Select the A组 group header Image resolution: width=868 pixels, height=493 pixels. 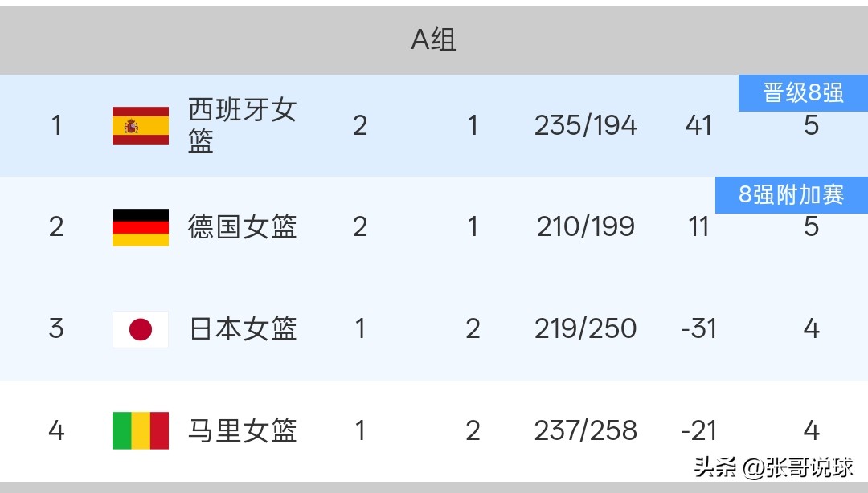click(x=434, y=40)
